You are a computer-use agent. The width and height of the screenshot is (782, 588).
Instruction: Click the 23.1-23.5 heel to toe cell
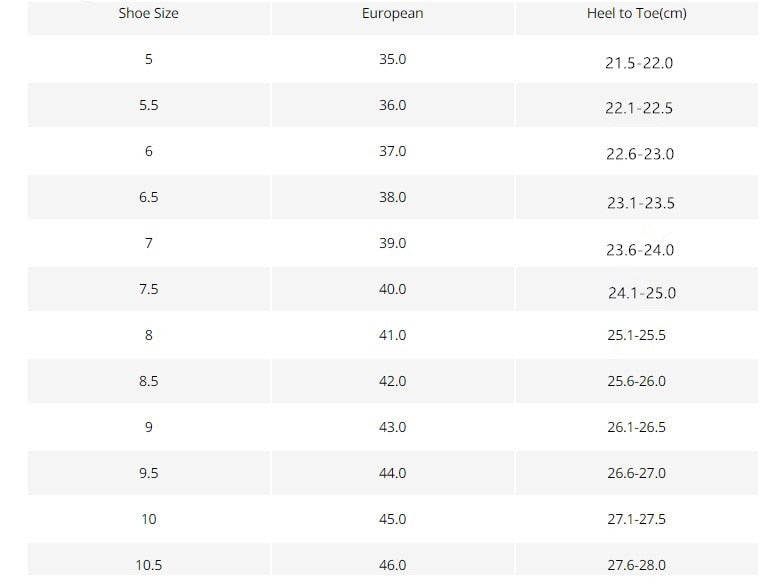640,203
